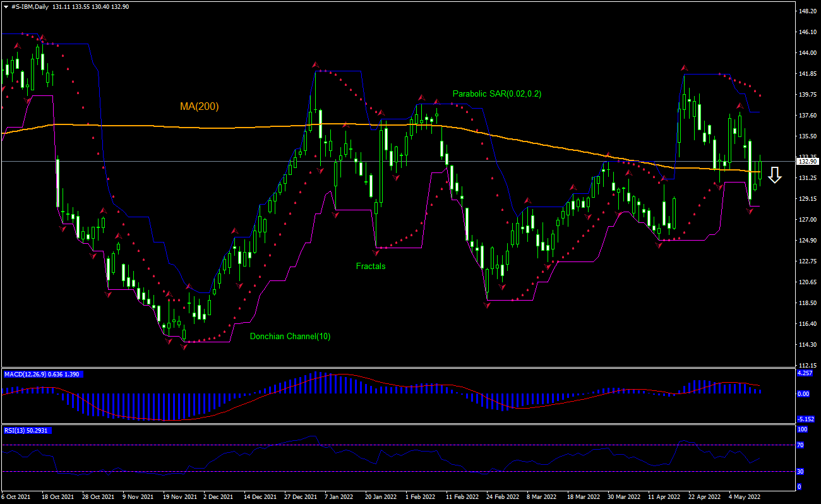Select the 4 May 2022 date on the time axis
The image size is (821, 504).
click(x=743, y=497)
